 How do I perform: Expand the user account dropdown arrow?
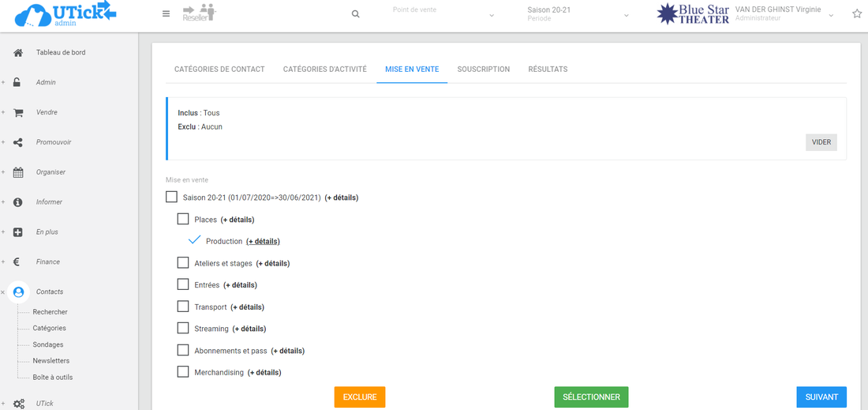click(831, 15)
